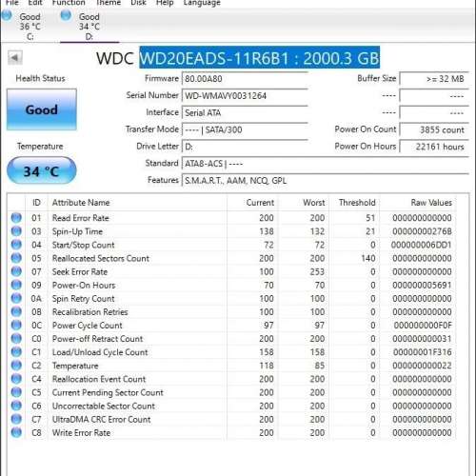Viewport: 476px width, 476px height.
Task: Open the Language menu
Action: click(x=202, y=3)
